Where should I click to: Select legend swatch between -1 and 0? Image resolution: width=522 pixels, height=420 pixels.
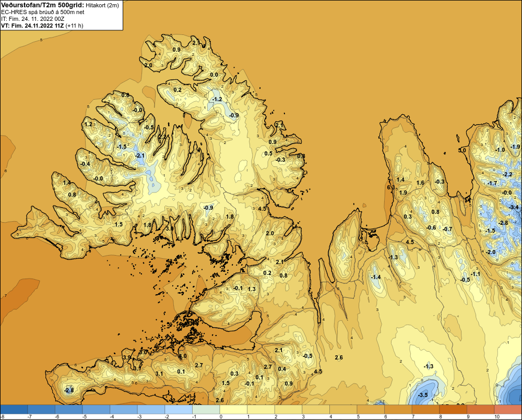[206, 410]
